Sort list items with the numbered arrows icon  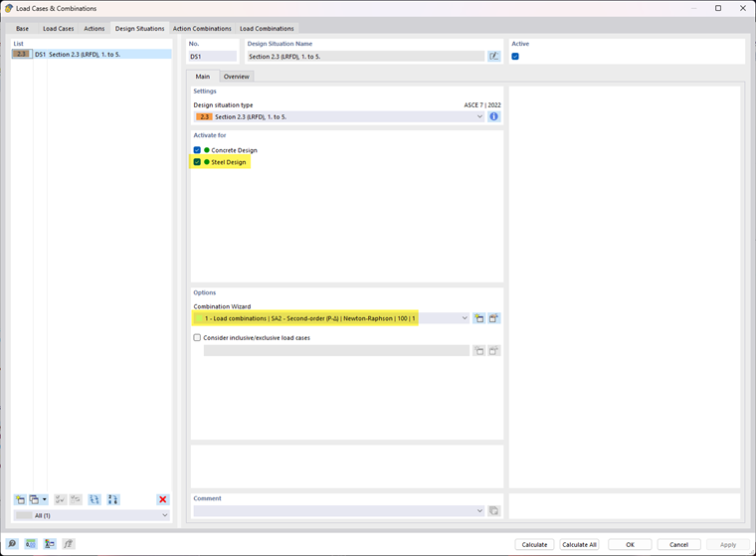(x=112, y=499)
